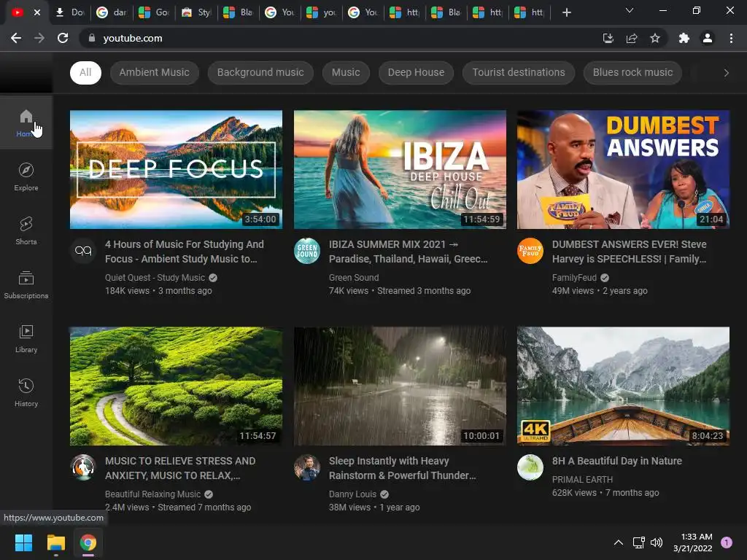Screen dimensions: 747x560
Task: Switch to the 'Sty' browser tab
Action: 196,12
